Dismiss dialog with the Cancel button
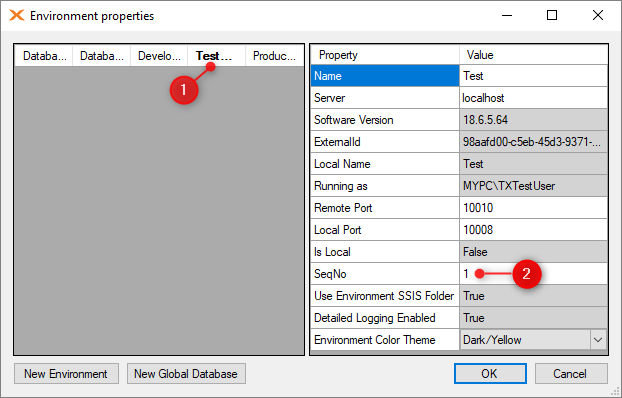 [x=571, y=373]
